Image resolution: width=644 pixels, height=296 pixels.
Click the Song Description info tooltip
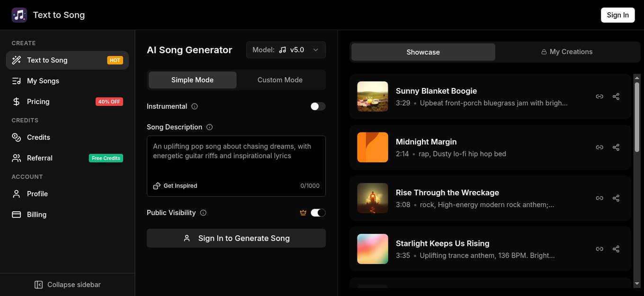coord(210,127)
